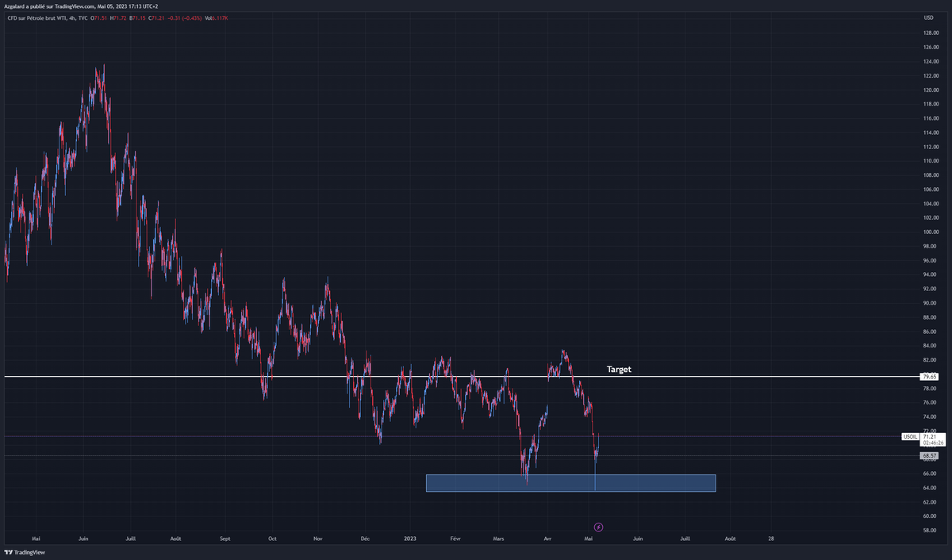Click the 'Déc' label on the time axis

[365, 539]
